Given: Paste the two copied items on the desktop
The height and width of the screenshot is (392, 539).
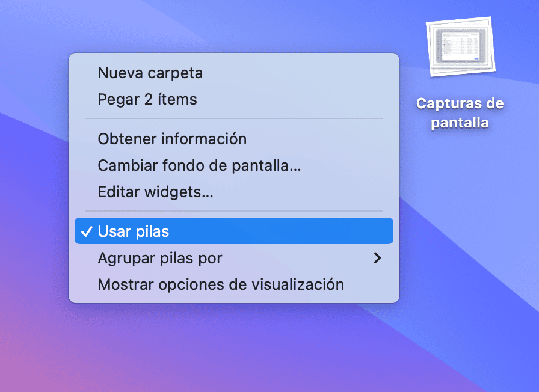Looking at the screenshot, I should pos(234,99).
